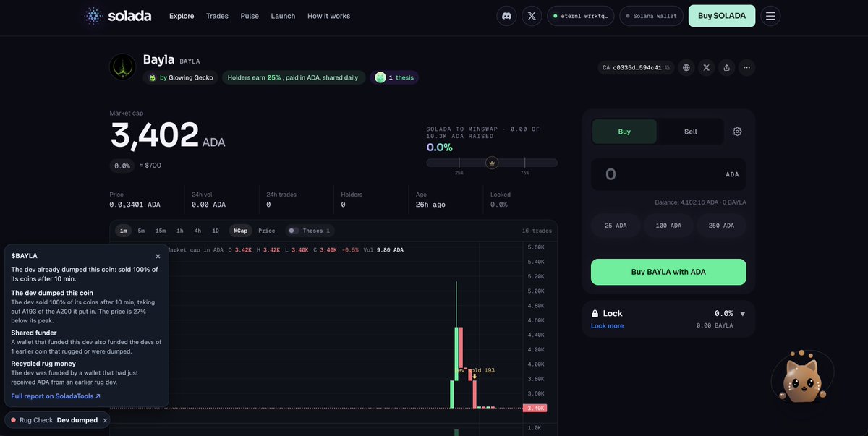The image size is (868, 436).
Task: Dismiss the Rug Check badge
Action: coord(105,420)
